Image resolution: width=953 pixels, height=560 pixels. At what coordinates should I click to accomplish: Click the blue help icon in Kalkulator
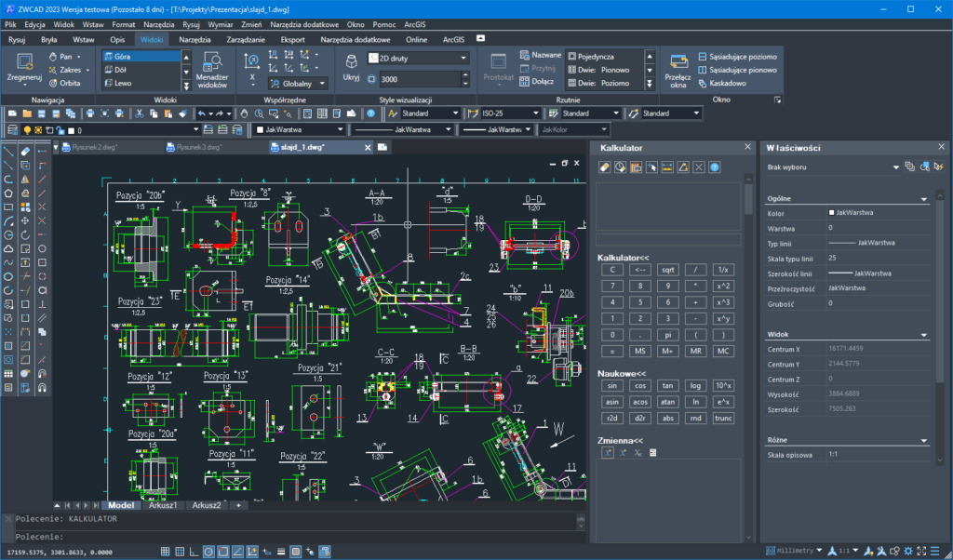(x=714, y=167)
